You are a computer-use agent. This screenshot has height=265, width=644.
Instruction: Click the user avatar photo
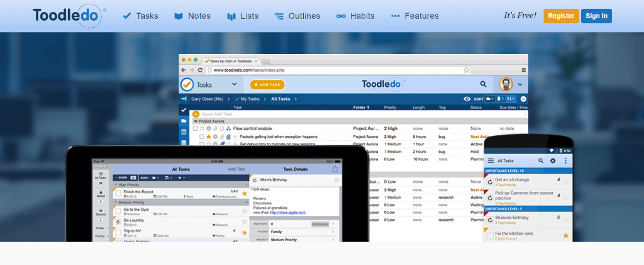point(506,84)
